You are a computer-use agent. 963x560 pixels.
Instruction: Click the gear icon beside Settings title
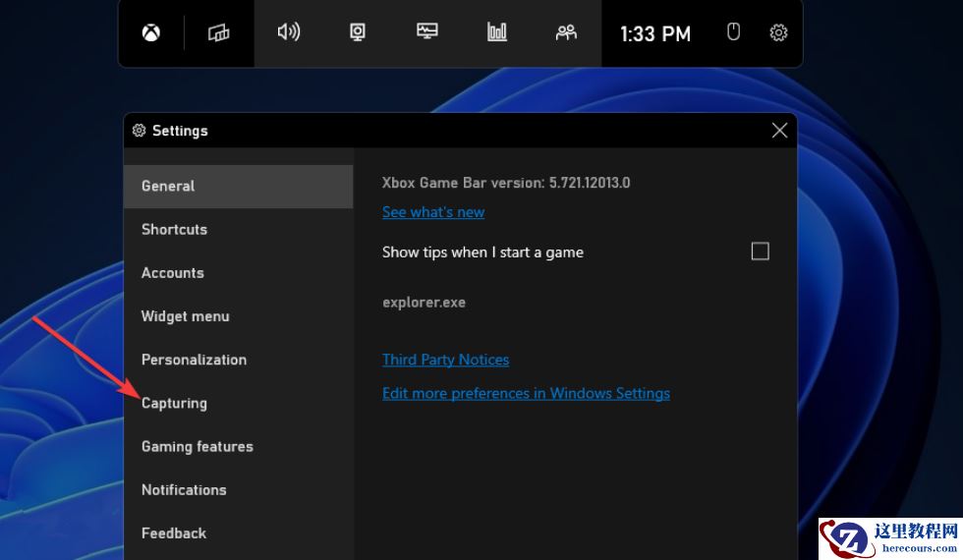[x=139, y=130]
